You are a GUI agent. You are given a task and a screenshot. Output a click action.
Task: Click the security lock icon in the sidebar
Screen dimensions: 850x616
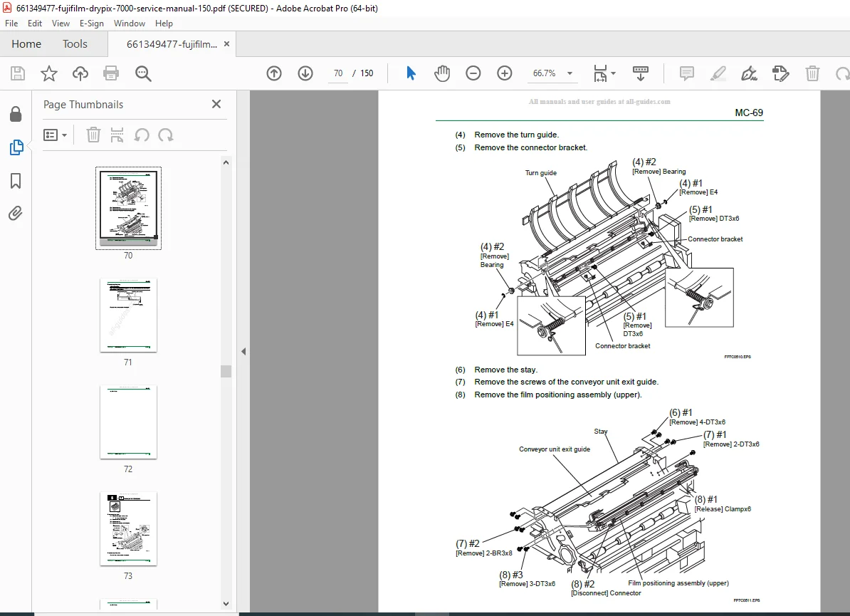16,114
